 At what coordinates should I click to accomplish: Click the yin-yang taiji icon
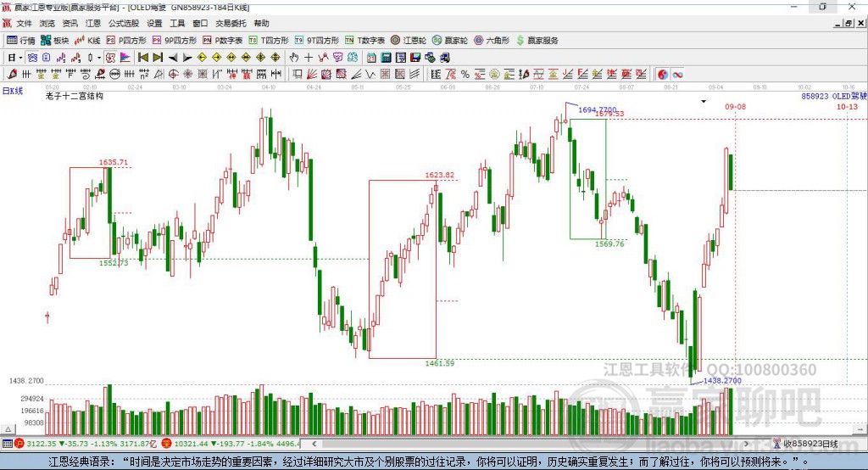(x=663, y=74)
